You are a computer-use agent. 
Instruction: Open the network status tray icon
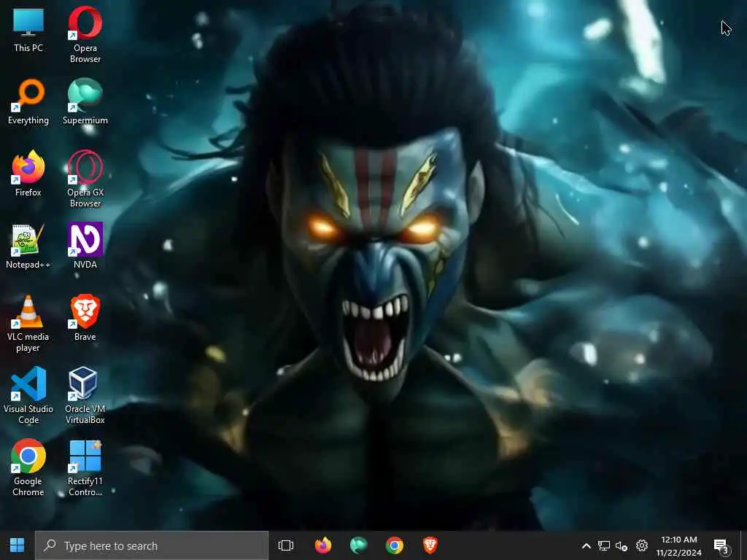point(604,545)
